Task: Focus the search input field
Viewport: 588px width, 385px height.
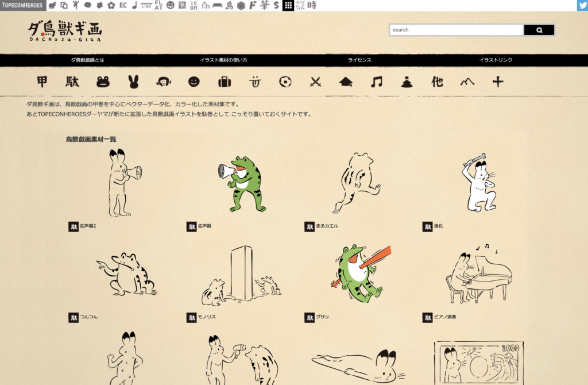Action: [456, 30]
